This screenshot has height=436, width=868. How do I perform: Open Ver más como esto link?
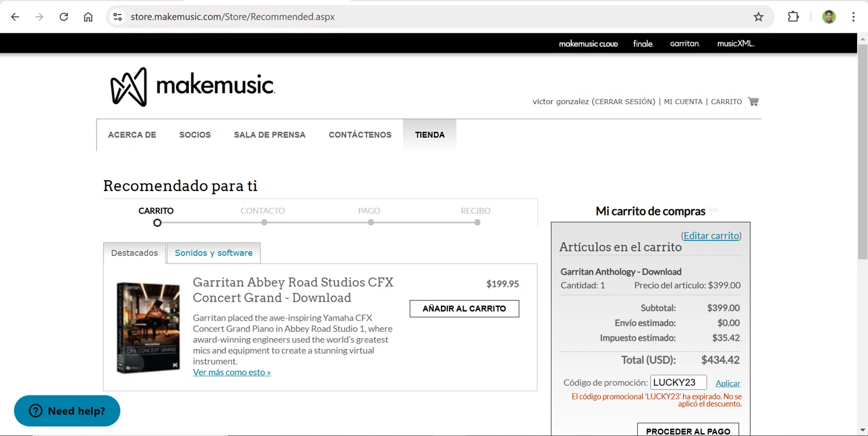point(232,372)
